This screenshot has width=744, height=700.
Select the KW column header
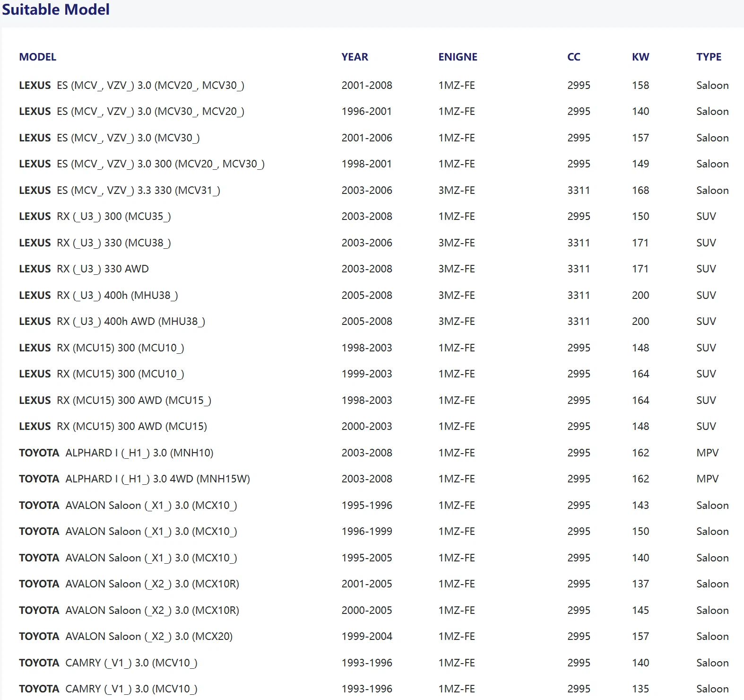coord(640,57)
